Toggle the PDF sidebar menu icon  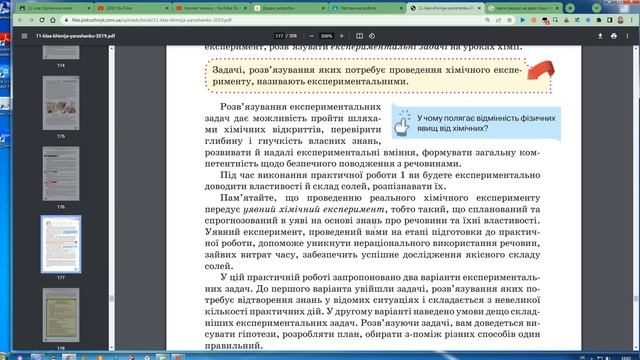click(24, 36)
